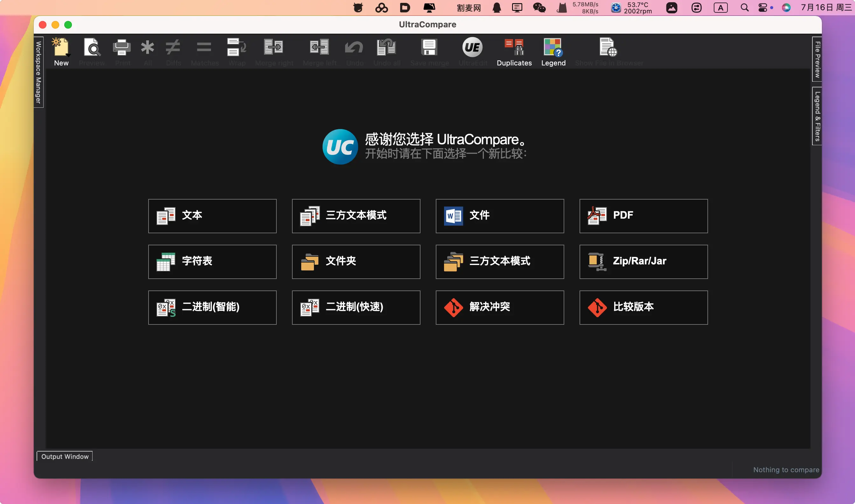The image size is (855, 504).
Task: Click the Preview toolbar icon
Action: [x=92, y=47]
